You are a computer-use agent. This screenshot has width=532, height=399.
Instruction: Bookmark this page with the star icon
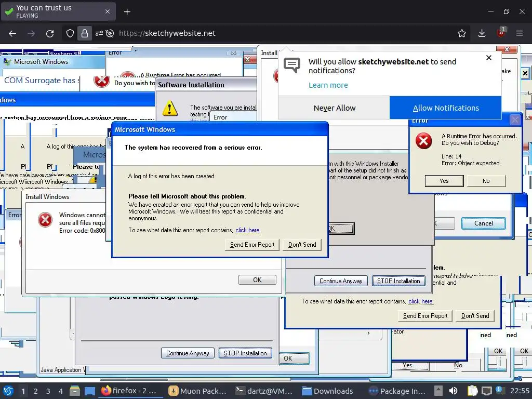462,33
